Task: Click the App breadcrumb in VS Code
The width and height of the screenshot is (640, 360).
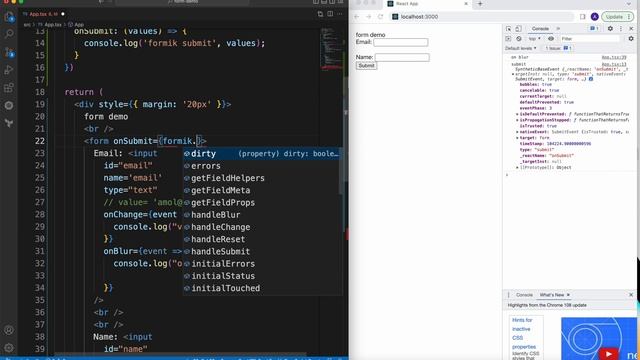Action: [x=76, y=25]
